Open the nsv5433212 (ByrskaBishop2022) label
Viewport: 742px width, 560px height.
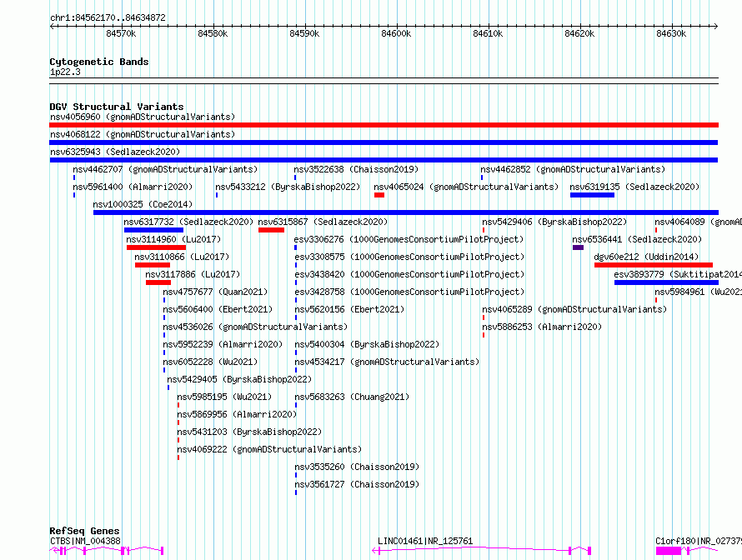tap(288, 187)
